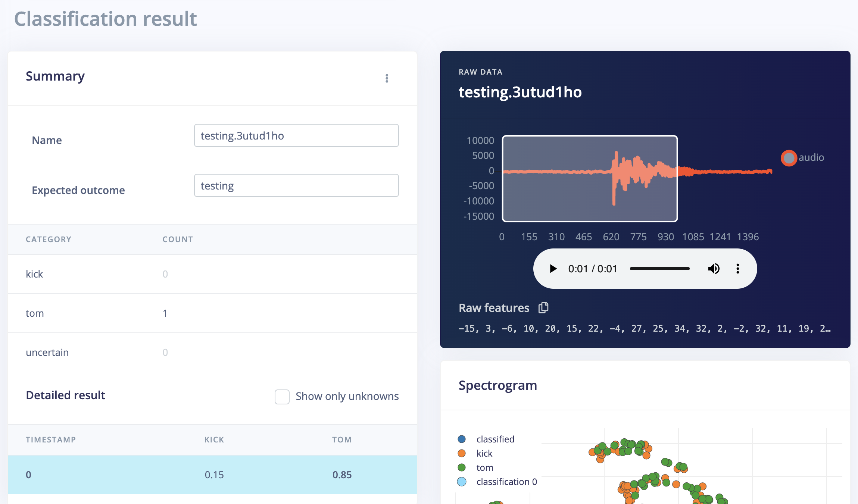Click the highlighted waveform window selection
This screenshot has width=858, height=504.
coord(590,179)
